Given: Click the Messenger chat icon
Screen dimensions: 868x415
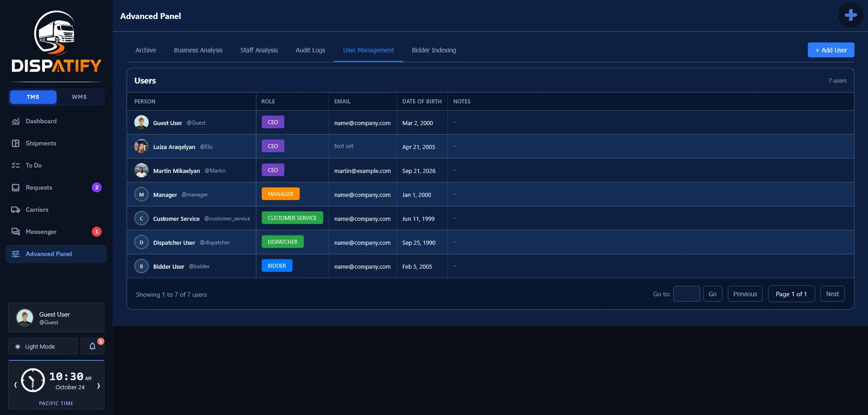Looking at the screenshot, I should 16,232.
